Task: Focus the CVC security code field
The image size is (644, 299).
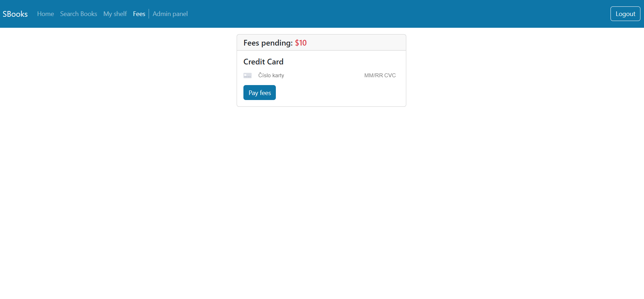Action: click(391, 75)
